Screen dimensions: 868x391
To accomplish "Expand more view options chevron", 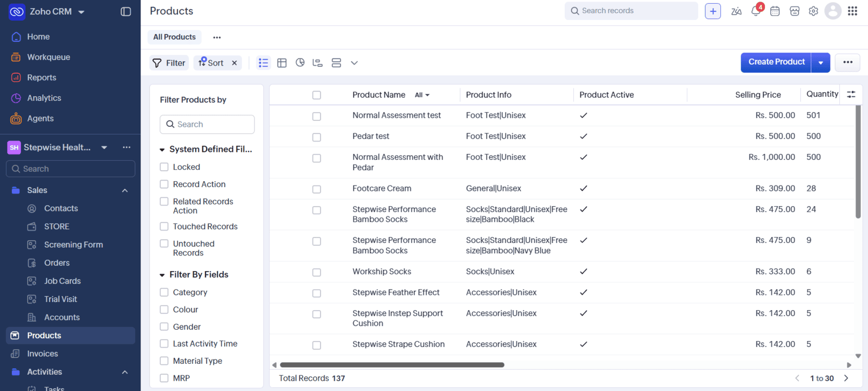I will [x=354, y=63].
